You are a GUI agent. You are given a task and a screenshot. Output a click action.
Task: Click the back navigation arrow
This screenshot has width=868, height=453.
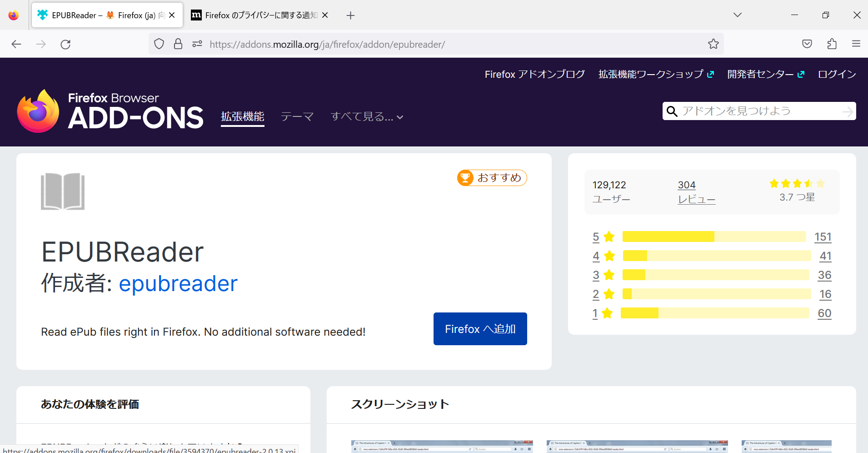coord(16,44)
